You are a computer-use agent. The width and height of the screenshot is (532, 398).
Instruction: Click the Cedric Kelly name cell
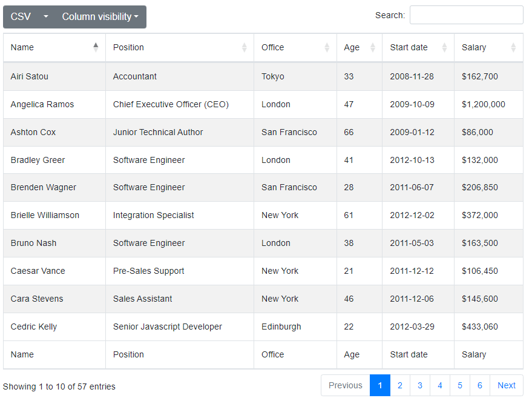pyautogui.click(x=54, y=327)
